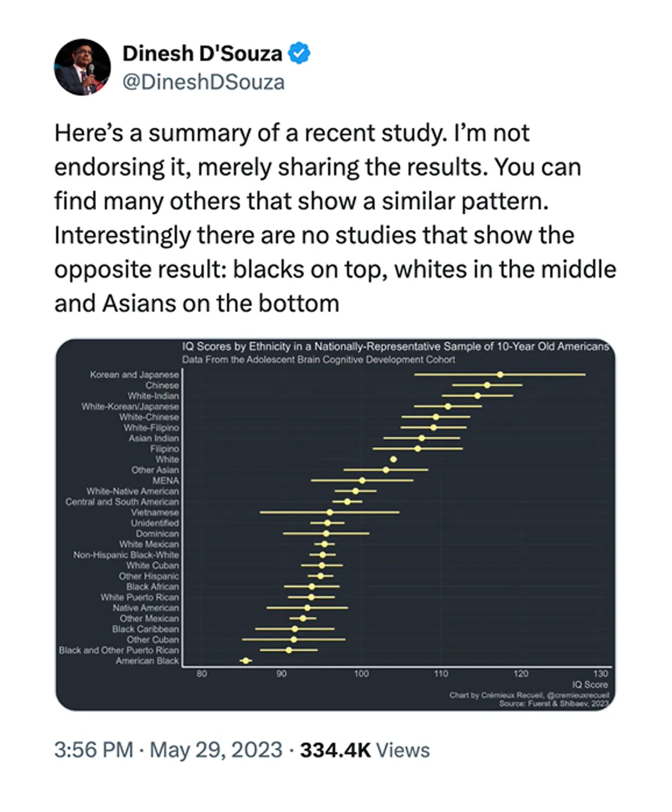Click the 'Chart by Crémieux Recueil' credit
The height and width of the screenshot is (812, 672).
pos(529,695)
